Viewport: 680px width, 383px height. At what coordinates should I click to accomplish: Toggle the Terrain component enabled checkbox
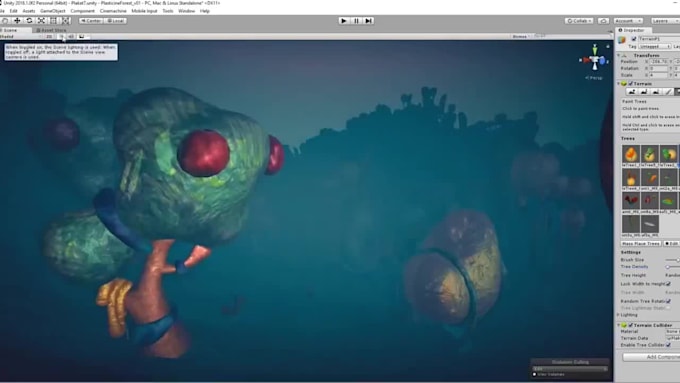631,84
